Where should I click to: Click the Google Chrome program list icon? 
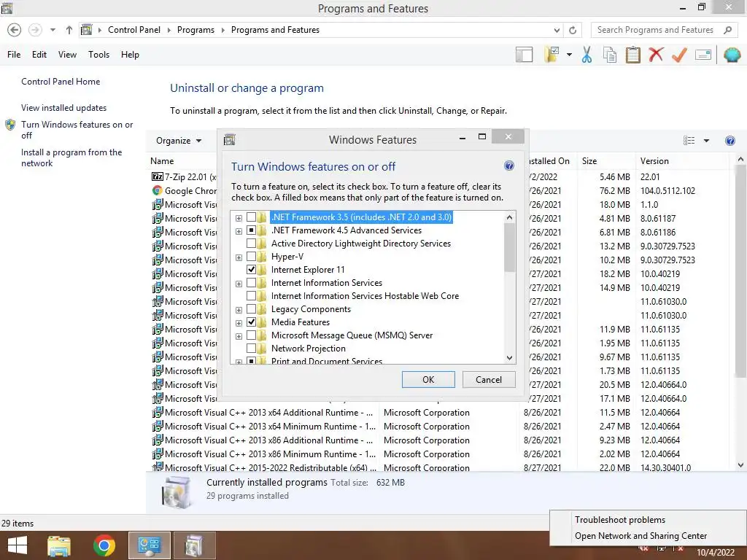tap(158, 190)
